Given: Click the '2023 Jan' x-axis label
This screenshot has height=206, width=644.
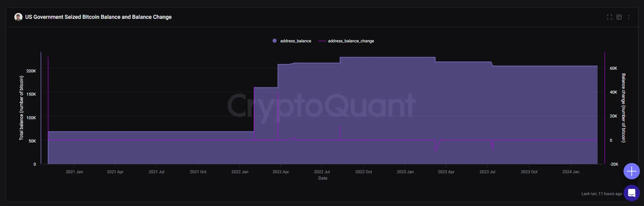Looking at the screenshot, I should tap(405, 172).
